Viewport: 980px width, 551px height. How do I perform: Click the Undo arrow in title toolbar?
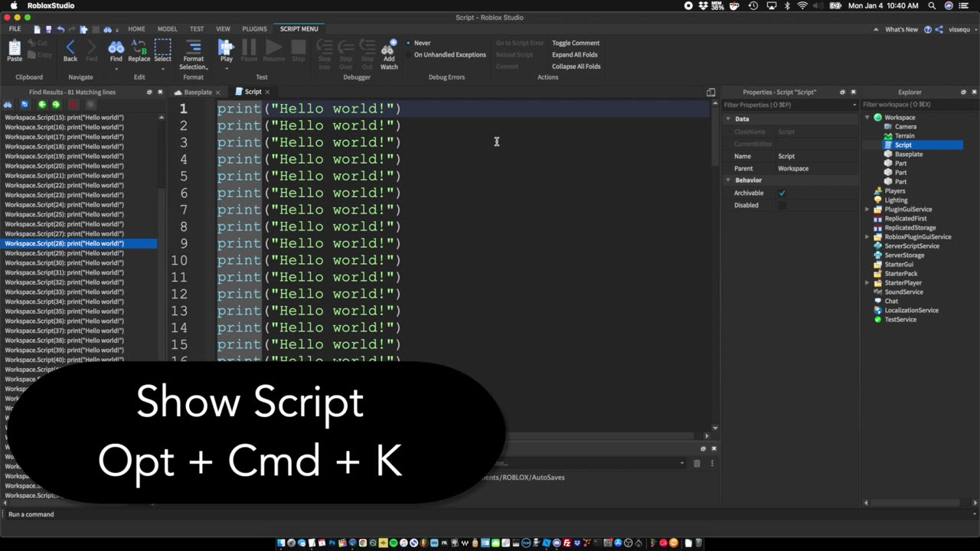tap(60, 29)
